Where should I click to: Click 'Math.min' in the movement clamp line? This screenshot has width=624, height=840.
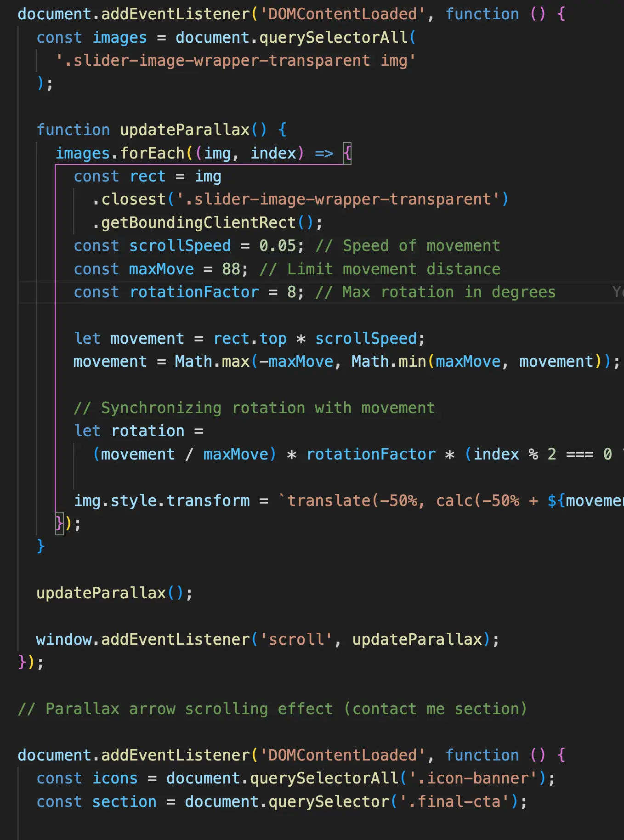[389, 362]
